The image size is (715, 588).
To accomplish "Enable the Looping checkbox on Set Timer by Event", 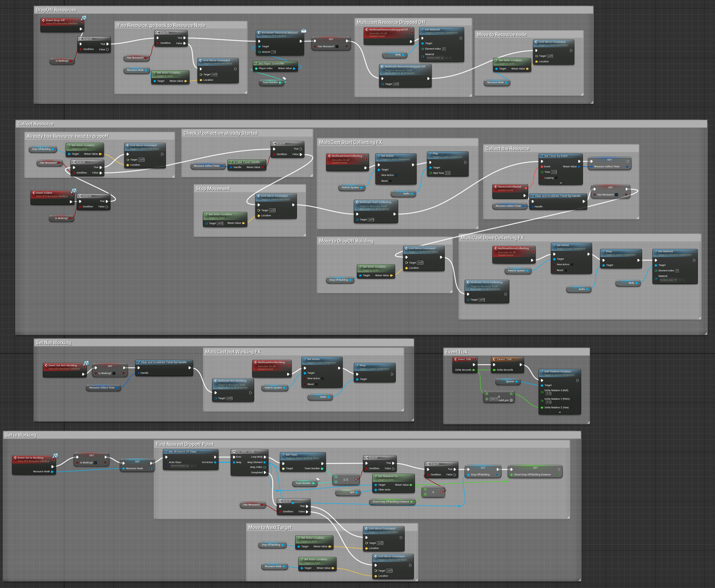I will (556, 178).
